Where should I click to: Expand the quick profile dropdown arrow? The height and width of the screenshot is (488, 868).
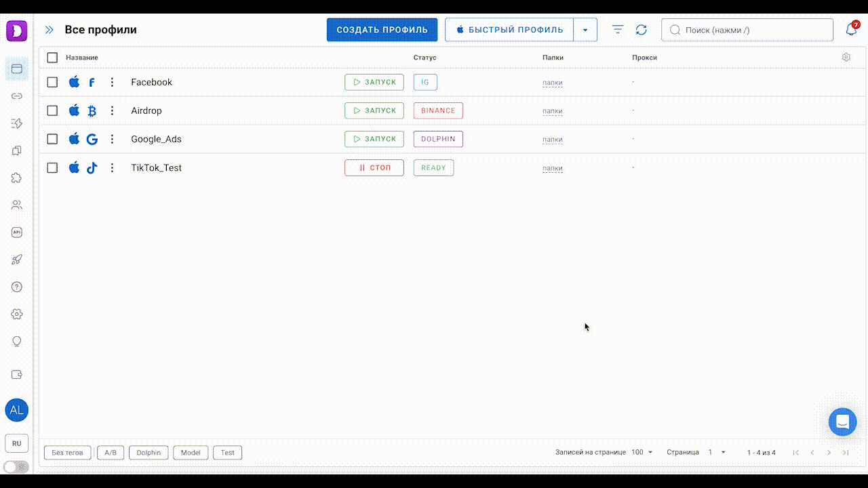click(x=585, y=30)
